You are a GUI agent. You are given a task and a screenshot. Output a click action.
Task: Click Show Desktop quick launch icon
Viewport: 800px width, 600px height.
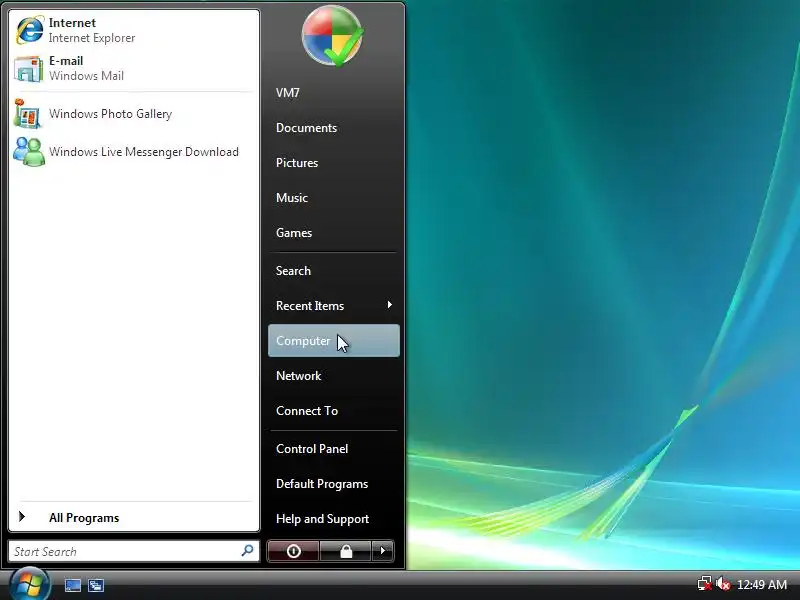pyautogui.click(x=72, y=585)
